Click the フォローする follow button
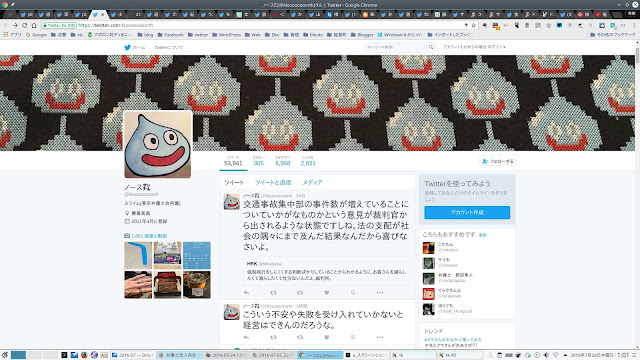The width and height of the screenshot is (640, 360). [x=498, y=161]
